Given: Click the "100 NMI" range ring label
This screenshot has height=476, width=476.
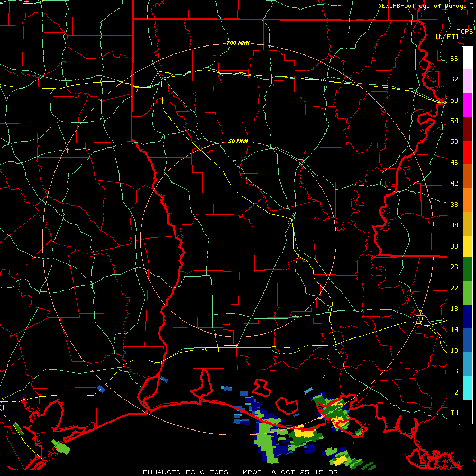Looking at the screenshot, I should (238, 43).
